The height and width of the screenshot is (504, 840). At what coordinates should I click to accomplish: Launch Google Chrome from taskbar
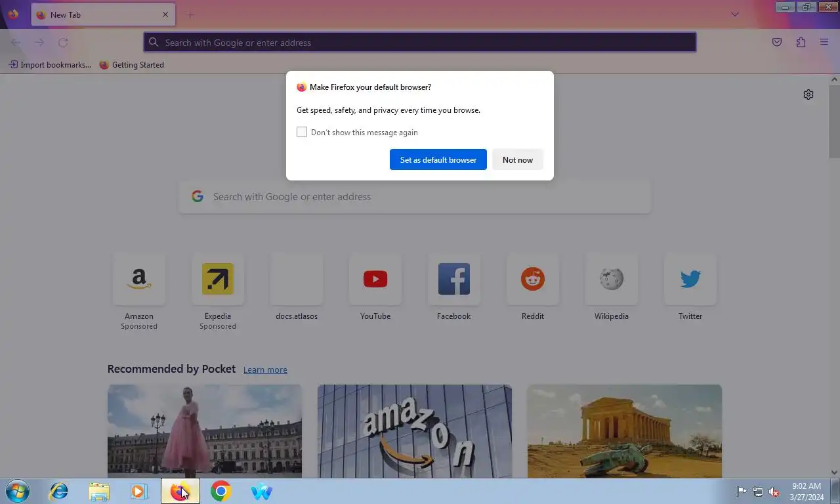point(220,492)
